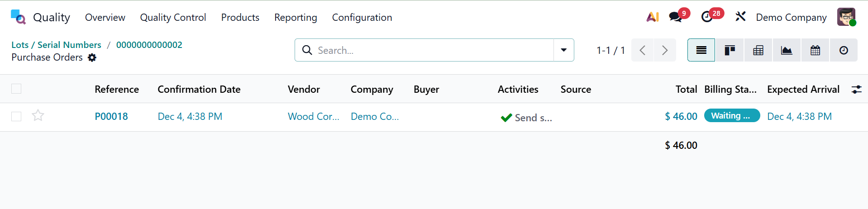Open the debug tools icon
This screenshot has width=868, height=209.
point(740,17)
